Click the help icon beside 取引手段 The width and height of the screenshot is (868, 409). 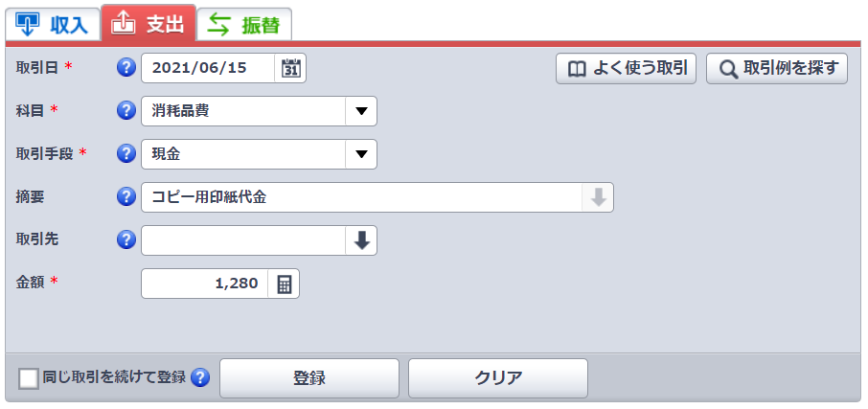click(x=126, y=154)
